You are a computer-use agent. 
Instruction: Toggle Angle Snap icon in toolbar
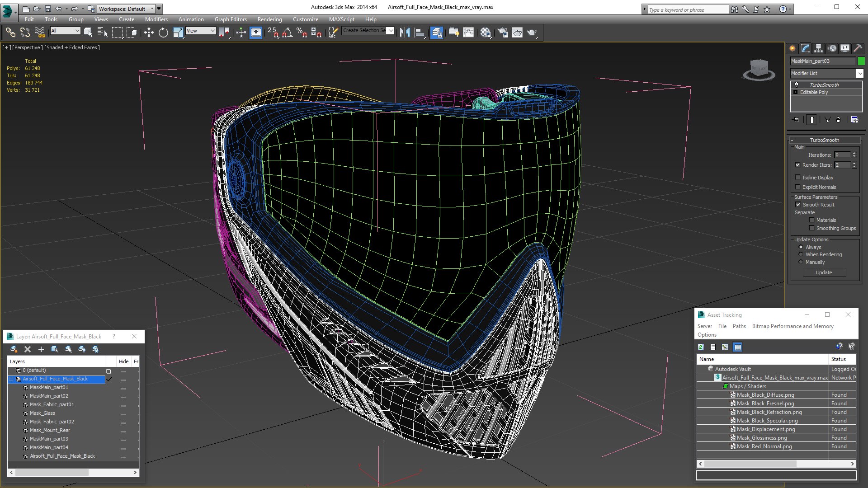click(x=287, y=32)
